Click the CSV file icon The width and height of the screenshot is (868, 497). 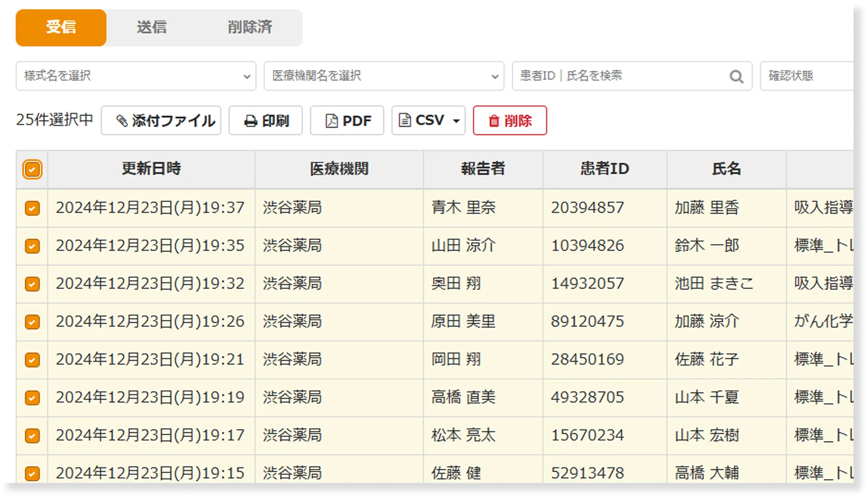coord(405,120)
